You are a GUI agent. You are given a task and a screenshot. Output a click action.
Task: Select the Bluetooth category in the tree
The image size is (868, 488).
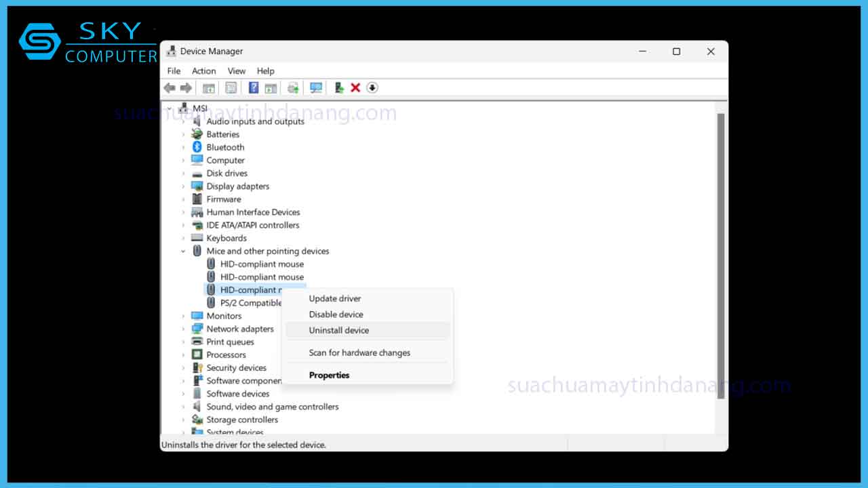(225, 147)
